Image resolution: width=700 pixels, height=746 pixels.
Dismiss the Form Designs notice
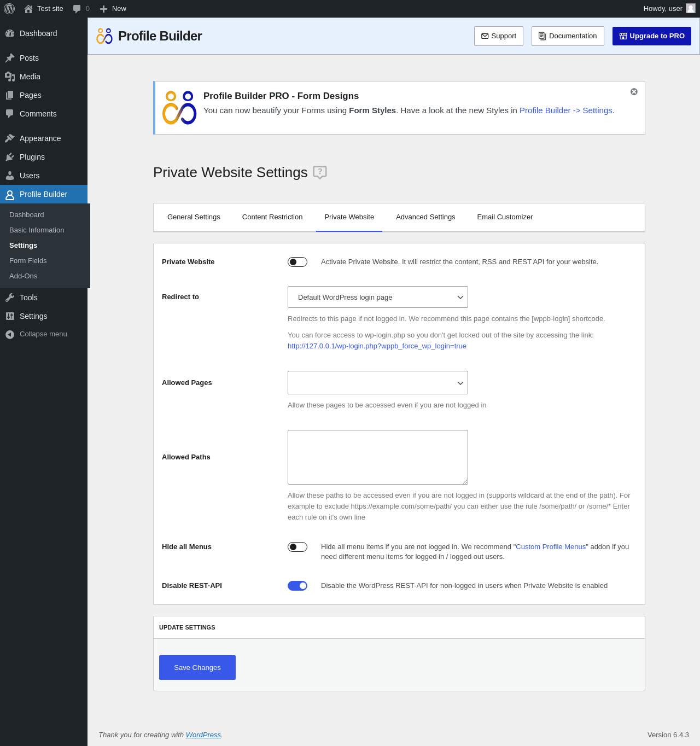click(x=634, y=92)
